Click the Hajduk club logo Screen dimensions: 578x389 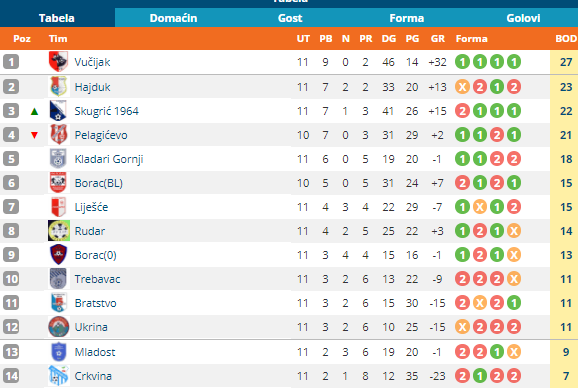58,87
